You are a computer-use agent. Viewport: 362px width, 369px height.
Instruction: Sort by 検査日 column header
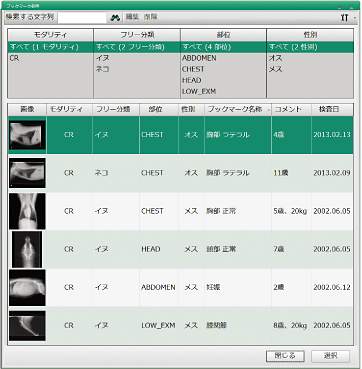pos(332,109)
